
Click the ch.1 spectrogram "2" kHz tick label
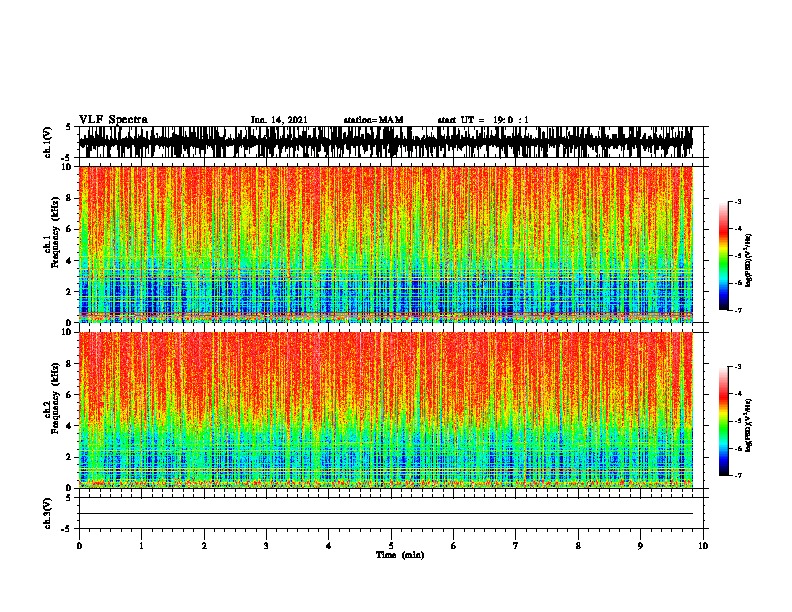(69, 292)
